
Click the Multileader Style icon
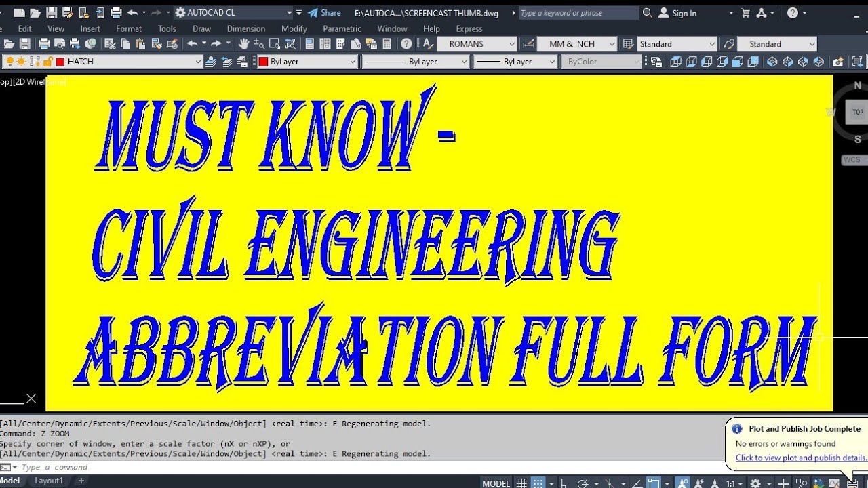click(x=729, y=44)
